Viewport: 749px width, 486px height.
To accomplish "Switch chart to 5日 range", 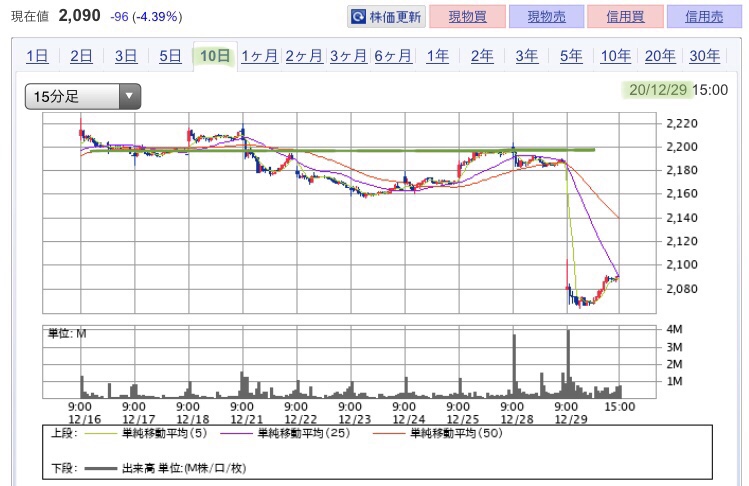I will point(170,56).
